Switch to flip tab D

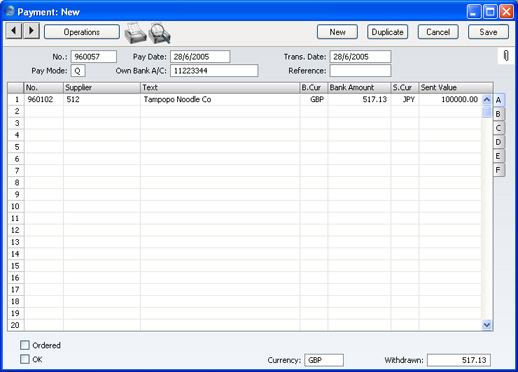coord(499,142)
